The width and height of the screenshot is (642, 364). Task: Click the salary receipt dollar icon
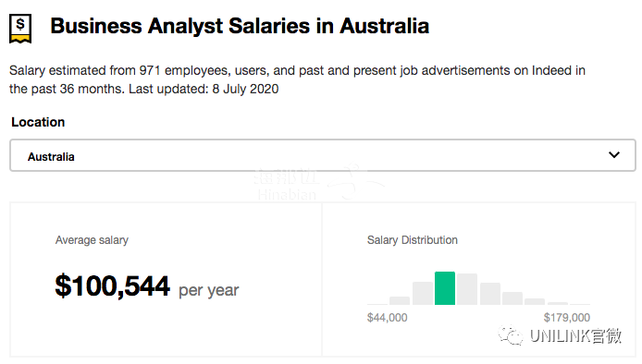[x=20, y=29]
